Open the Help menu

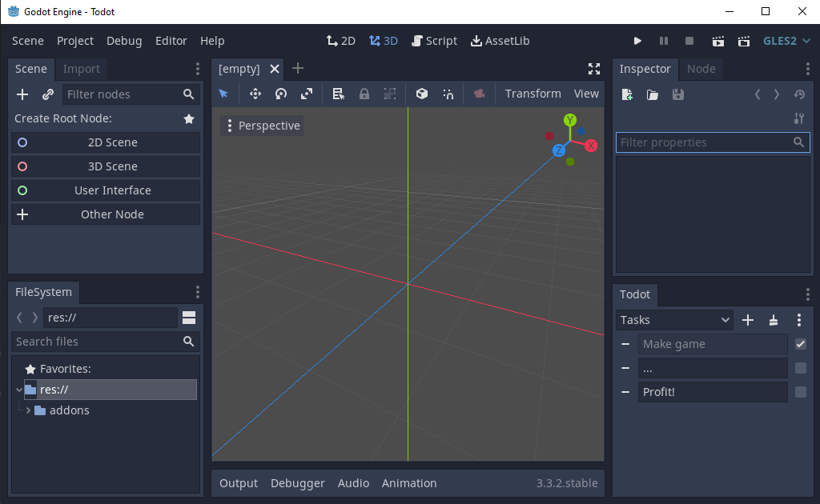(212, 41)
